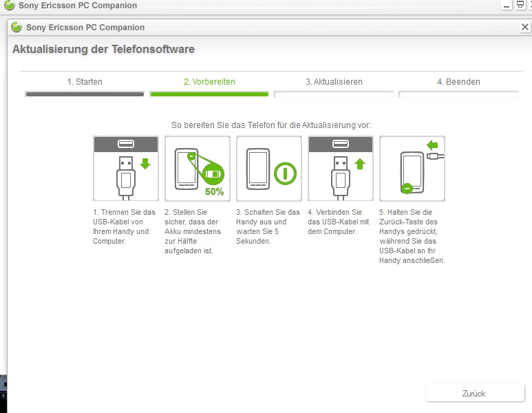This screenshot has height=413, width=532.
Task: Click text 'Halten Sie die Zurück-Taste'
Action: tap(409, 217)
